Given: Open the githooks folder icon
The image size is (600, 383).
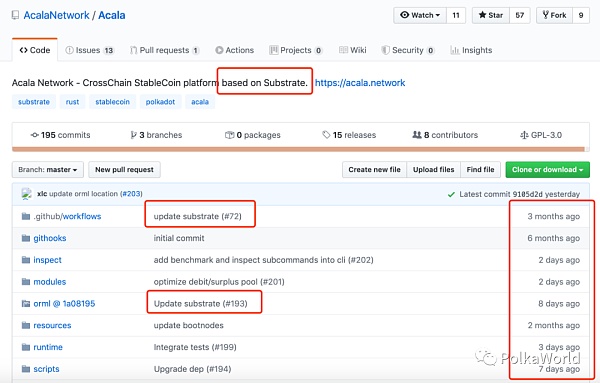Looking at the screenshot, I should (26, 238).
